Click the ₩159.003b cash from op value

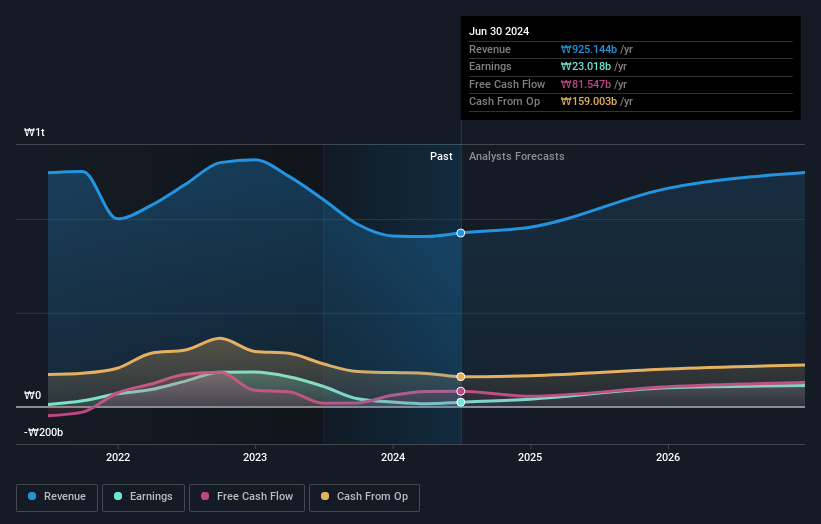[x=589, y=102]
